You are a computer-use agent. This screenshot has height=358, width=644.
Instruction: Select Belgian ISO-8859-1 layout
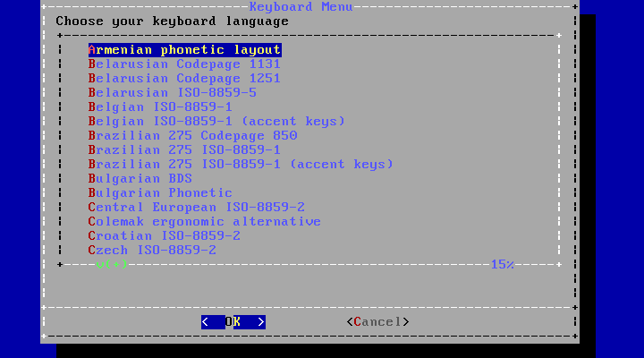tap(159, 107)
